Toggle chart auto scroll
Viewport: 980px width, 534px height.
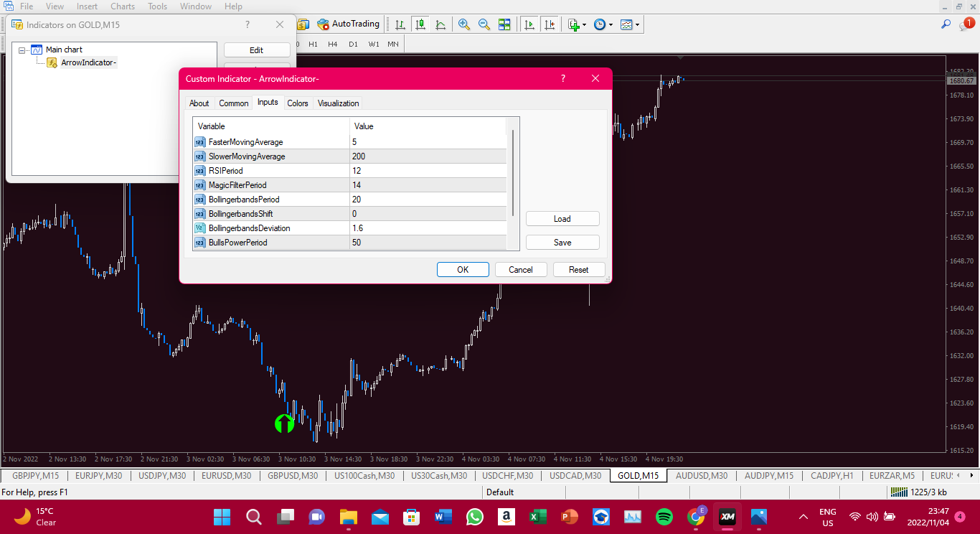click(529, 24)
